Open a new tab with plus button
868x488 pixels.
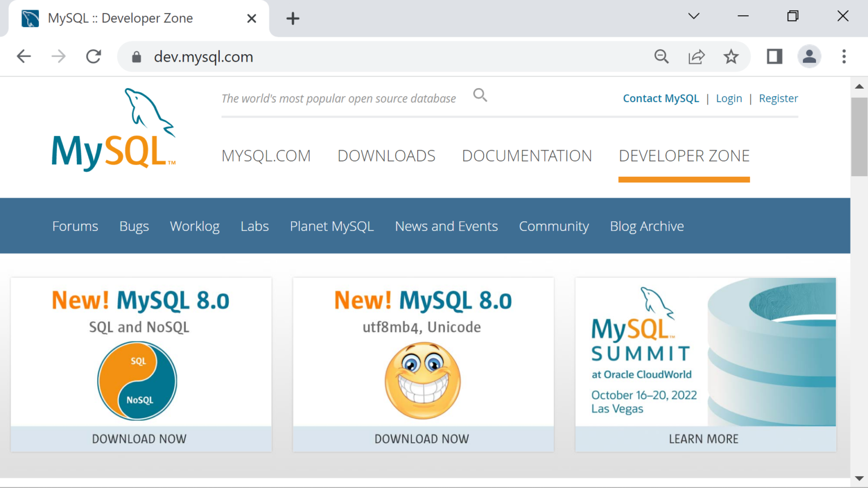[293, 19]
